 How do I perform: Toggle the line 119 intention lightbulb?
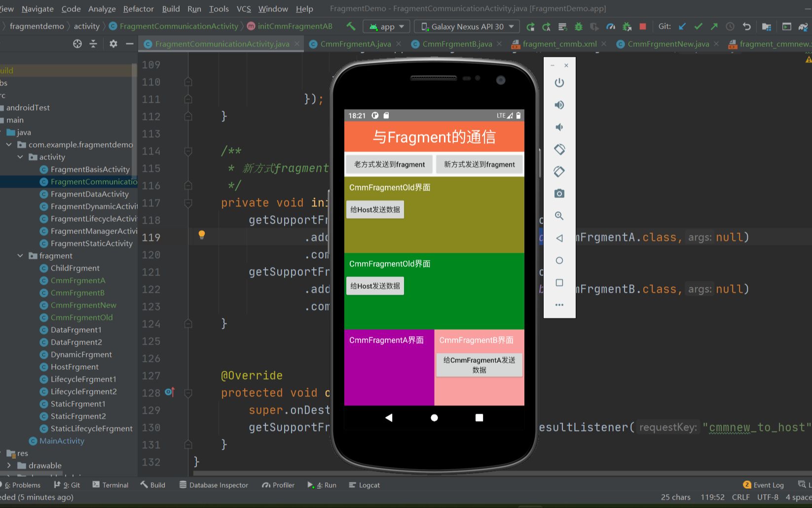tap(201, 234)
